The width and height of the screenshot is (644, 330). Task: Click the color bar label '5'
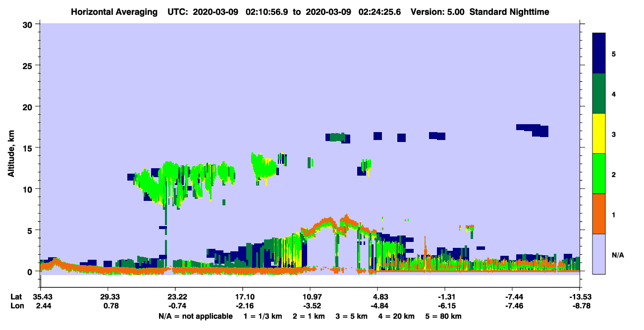click(x=614, y=53)
